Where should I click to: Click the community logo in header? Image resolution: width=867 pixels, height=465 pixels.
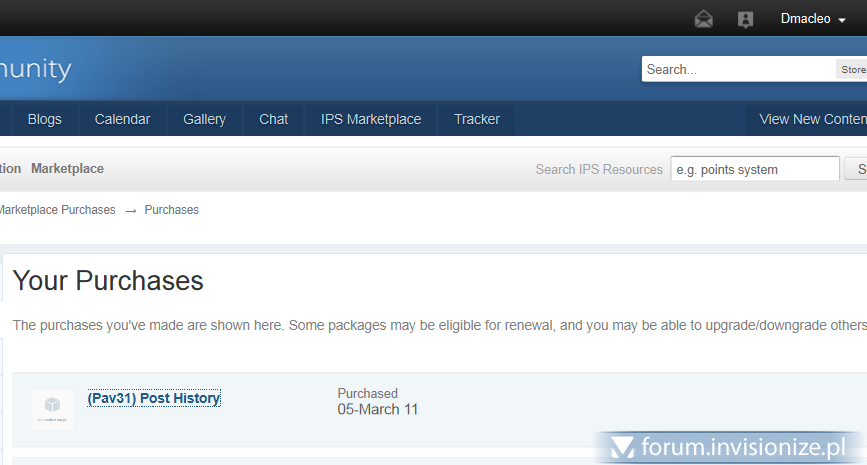(35, 69)
